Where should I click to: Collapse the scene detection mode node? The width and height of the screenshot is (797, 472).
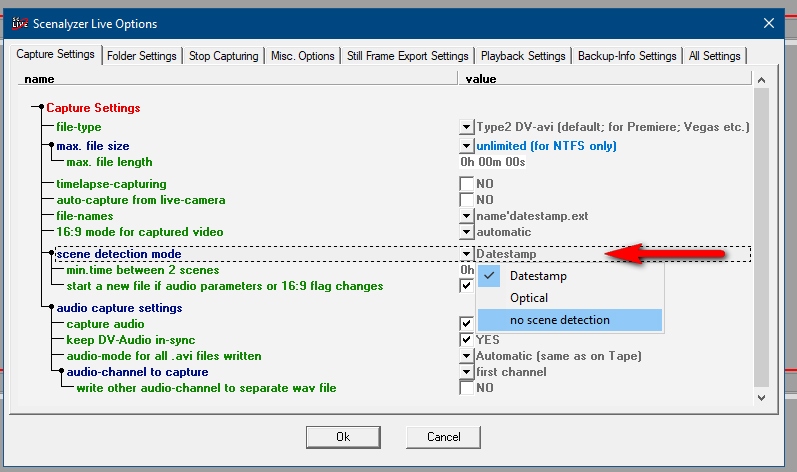coord(51,253)
